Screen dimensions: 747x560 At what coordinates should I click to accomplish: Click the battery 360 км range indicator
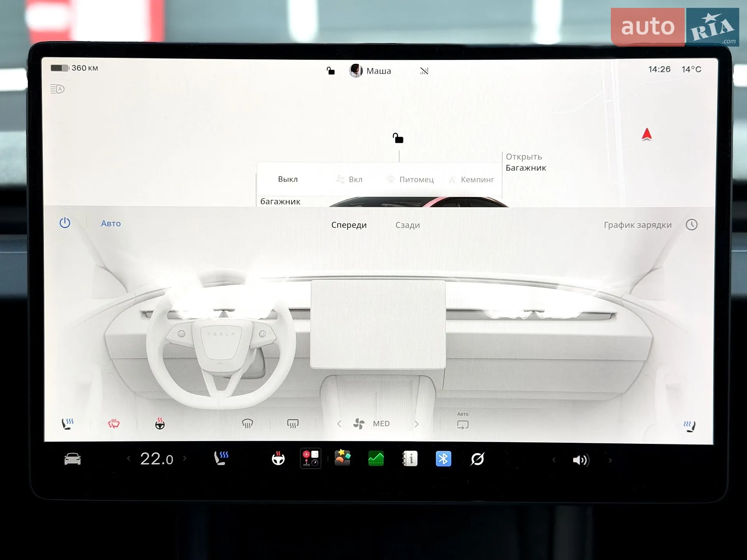(x=74, y=68)
